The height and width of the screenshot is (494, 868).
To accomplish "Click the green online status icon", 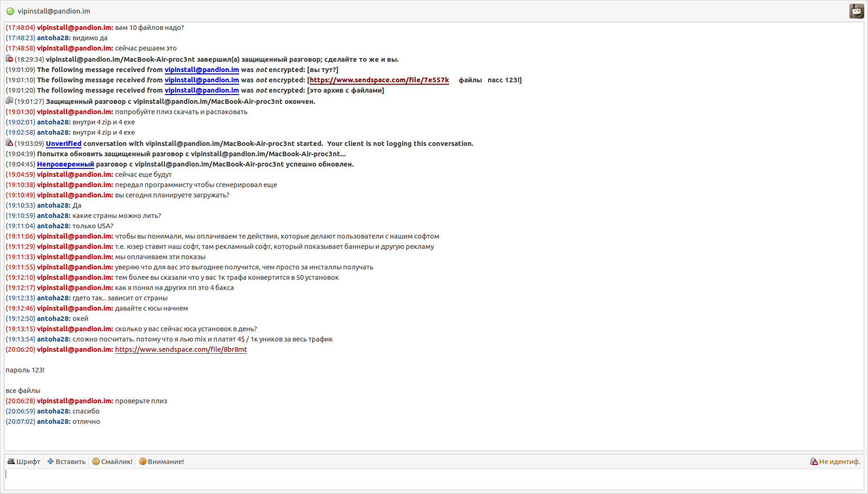I will pyautogui.click(x=10, y=11).
